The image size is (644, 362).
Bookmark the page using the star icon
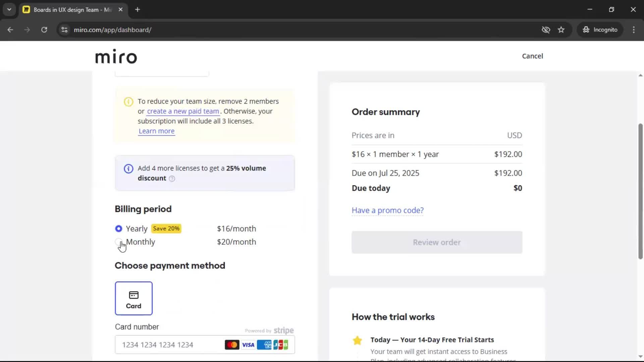coord(561,29)
